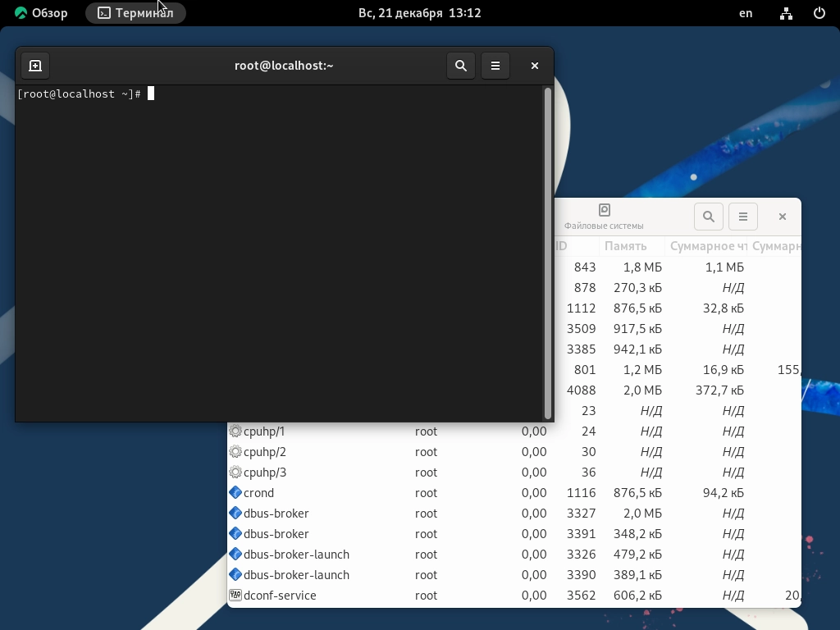Click process ID 843 cell

point(584,267)
